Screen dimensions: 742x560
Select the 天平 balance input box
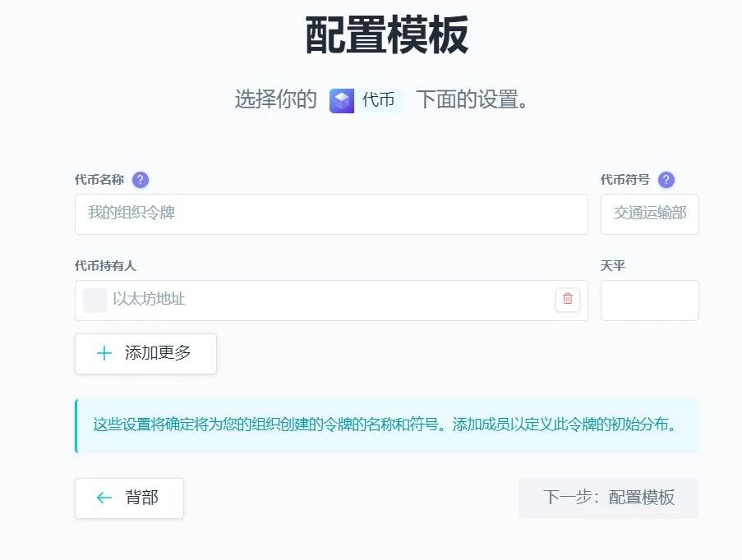click(x=649, y=300)
